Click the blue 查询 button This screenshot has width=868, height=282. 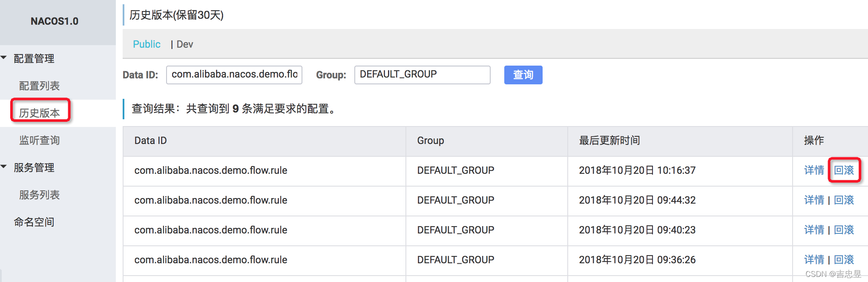click(523, 75)
